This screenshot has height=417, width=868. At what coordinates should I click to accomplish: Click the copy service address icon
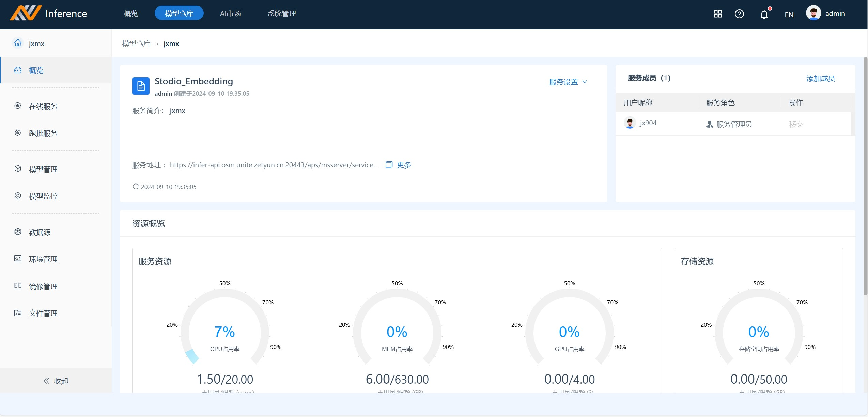click(x=389, y=165)
